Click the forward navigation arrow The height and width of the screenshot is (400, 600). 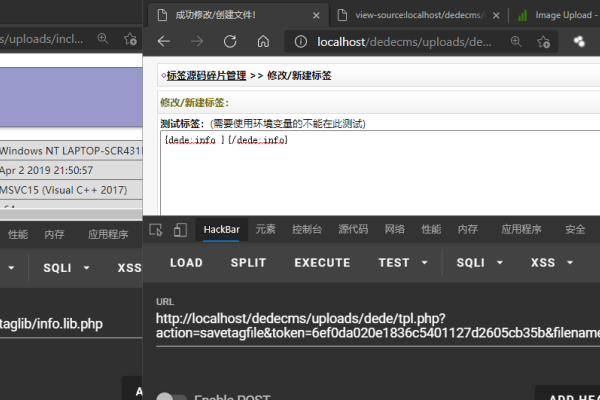point(197,41)
